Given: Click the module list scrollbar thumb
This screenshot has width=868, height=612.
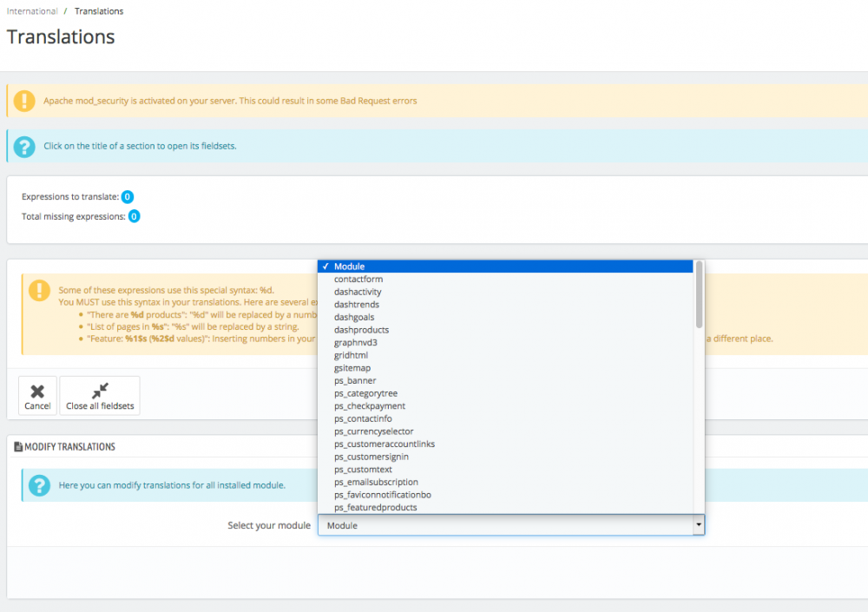Looking at the screenshot, I should click(x=699, y=294).
